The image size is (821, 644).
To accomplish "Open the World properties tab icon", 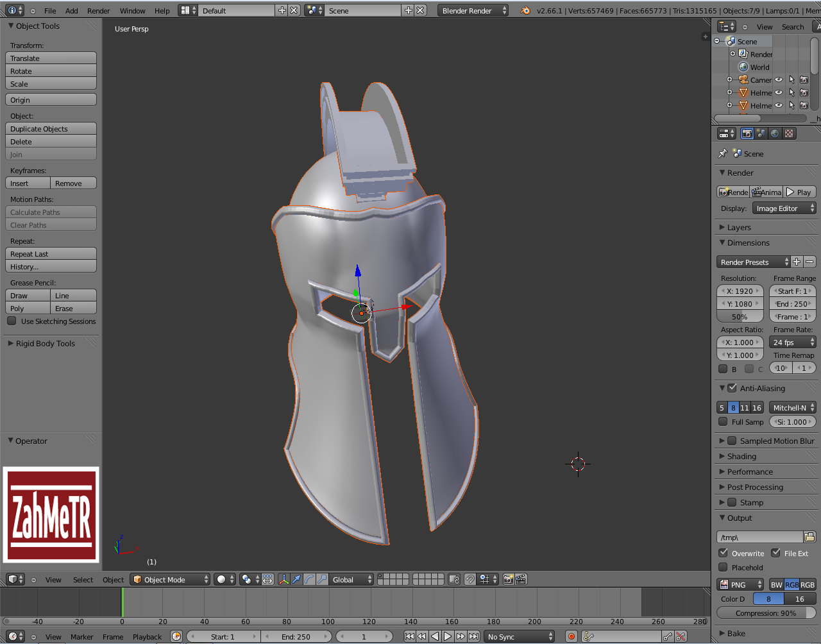I will pos(775,133).
